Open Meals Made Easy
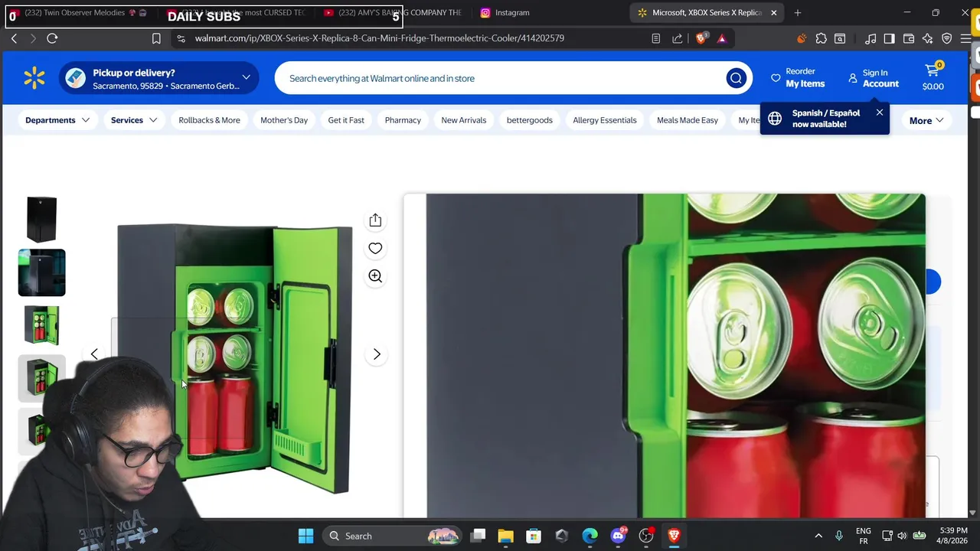The width and height of the screenshot is (980, 551). pyautogui.click(x=688, y=120)
